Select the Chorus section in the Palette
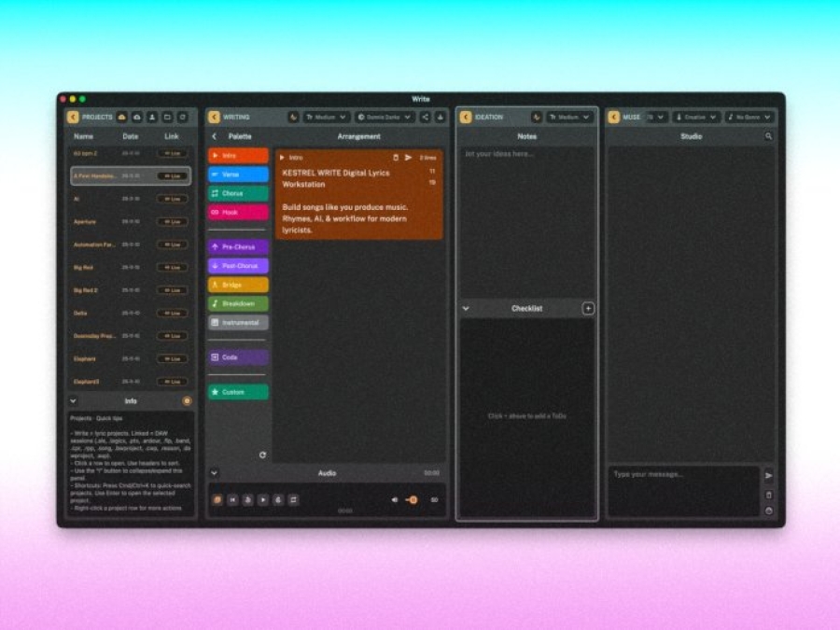The width and height of the screenshot is (840, 630). [238, 193]
